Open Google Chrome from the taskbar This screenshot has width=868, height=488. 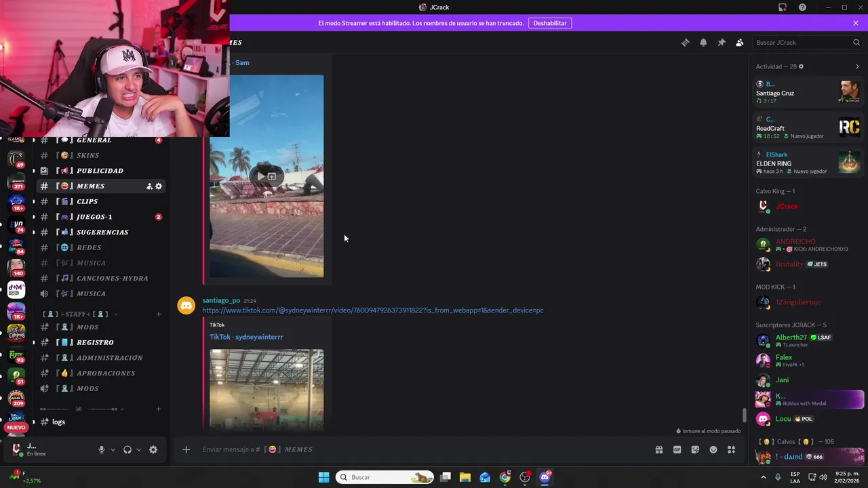coord(505,477)
